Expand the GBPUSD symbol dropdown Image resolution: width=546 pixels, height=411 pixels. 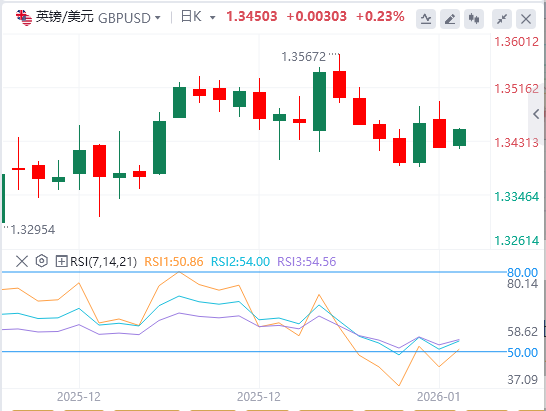tap(158, 17)
